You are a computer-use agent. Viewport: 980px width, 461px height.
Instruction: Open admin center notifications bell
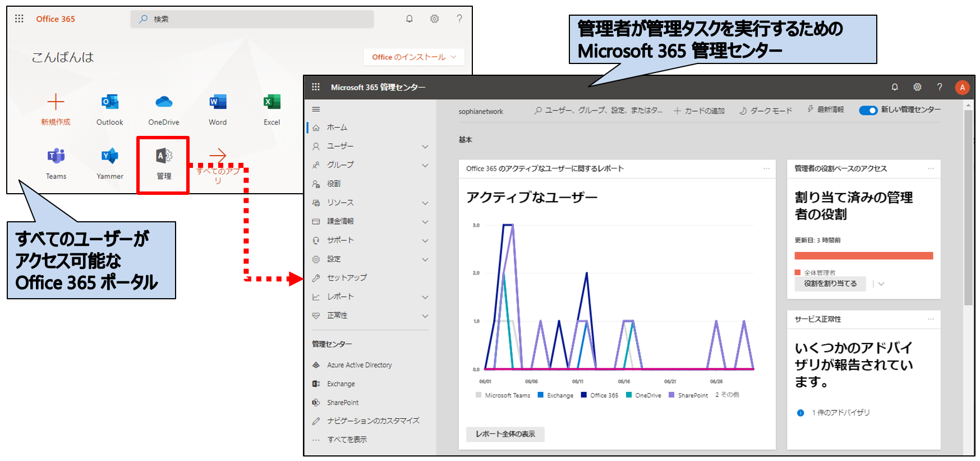click(895, 87)
